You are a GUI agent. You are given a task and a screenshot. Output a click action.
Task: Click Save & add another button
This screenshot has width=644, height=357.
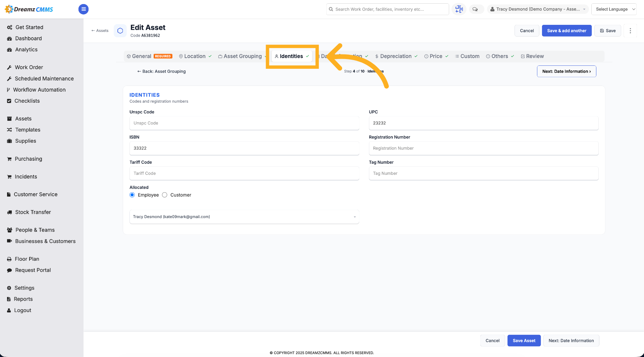tap(567, 31)
